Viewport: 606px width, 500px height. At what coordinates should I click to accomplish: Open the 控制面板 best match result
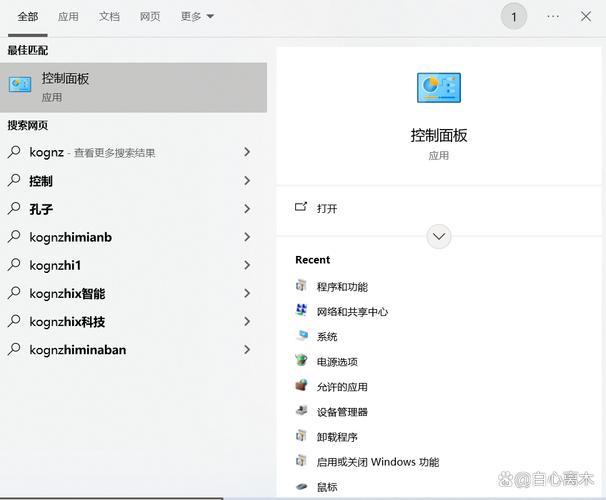133,88
